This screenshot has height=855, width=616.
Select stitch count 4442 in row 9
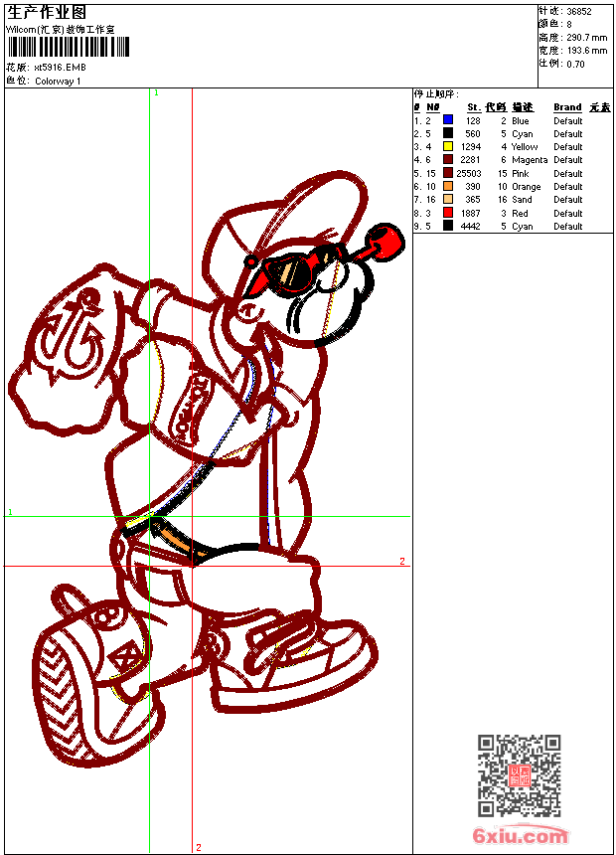471,227
